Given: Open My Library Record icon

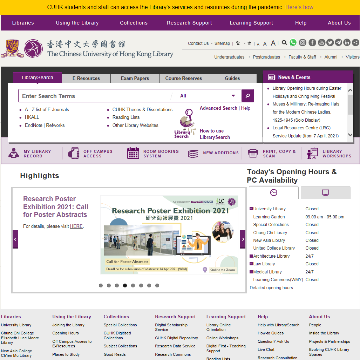Looking at the screenshot, I should click(14, 153).
